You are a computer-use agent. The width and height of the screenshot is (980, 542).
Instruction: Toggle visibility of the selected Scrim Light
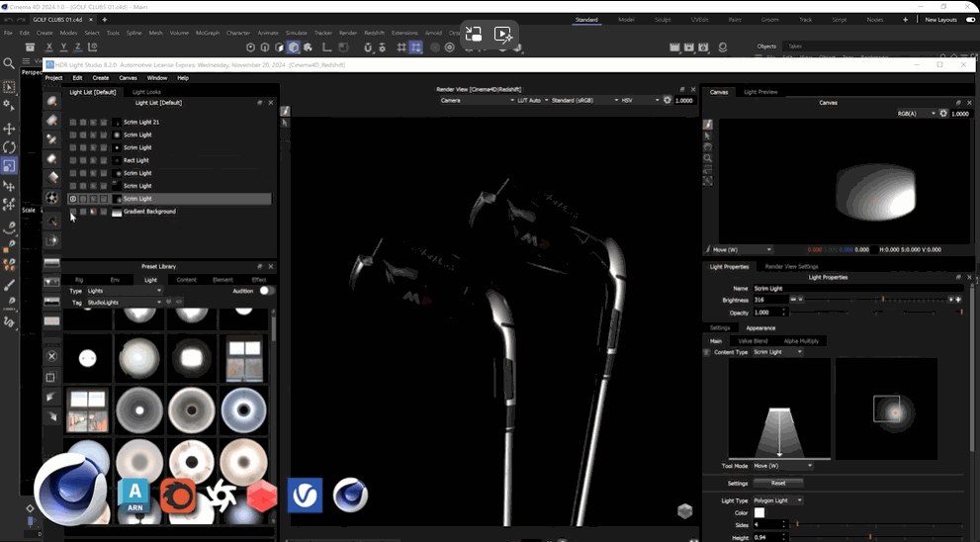click(x=73, y=199)
